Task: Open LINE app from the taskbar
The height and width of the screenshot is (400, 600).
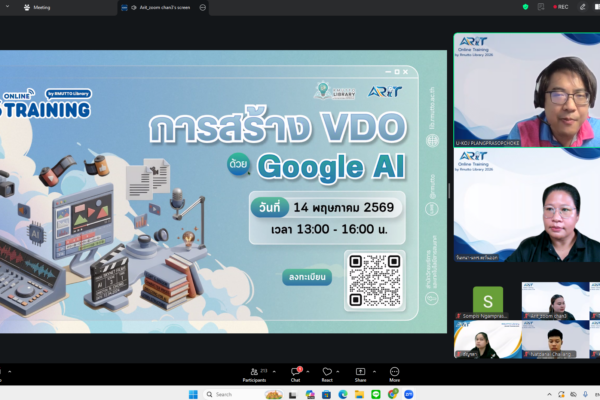Action: pos(376,394)
